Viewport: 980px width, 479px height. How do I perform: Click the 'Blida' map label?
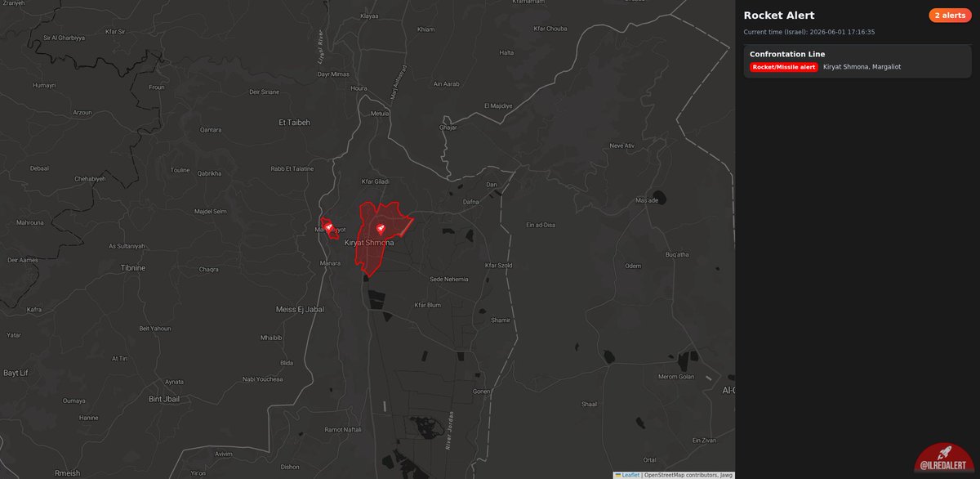(287, 363)
